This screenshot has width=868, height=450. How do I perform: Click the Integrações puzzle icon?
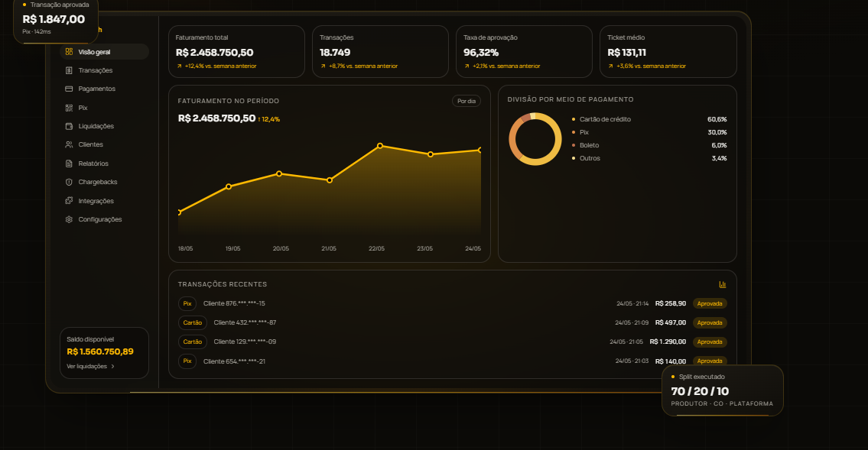pos(69,201)
